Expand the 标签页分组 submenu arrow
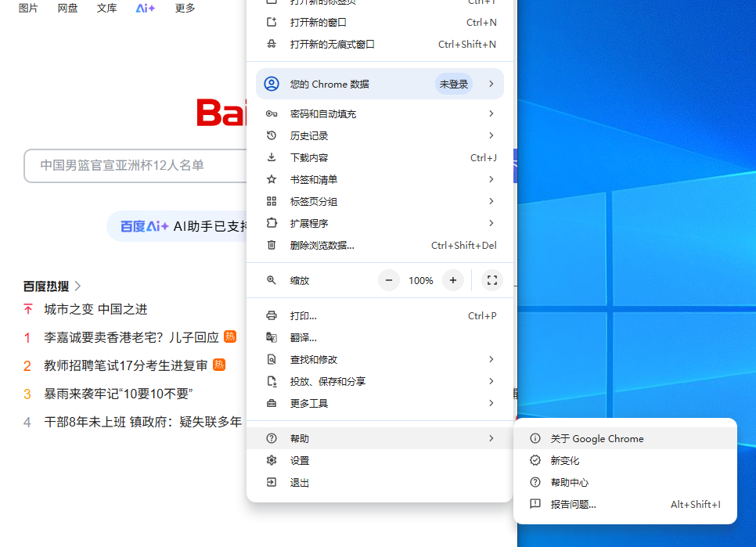This screenshot has width=756, height=547. pyautogui.click(x=491, y=201)
